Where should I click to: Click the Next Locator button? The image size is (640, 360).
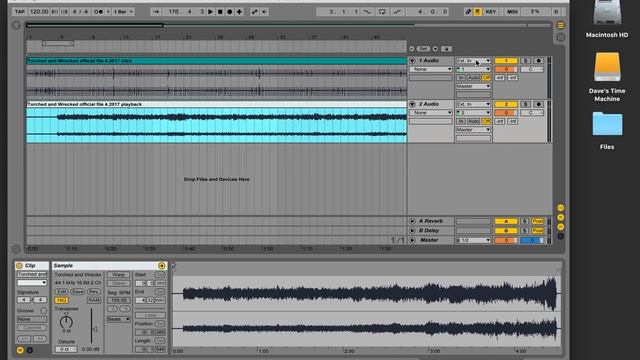(435, 49)
